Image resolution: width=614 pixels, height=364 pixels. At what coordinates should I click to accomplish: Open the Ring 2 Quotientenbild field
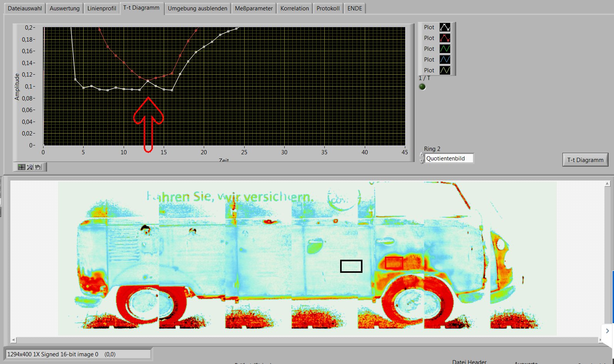449,159
